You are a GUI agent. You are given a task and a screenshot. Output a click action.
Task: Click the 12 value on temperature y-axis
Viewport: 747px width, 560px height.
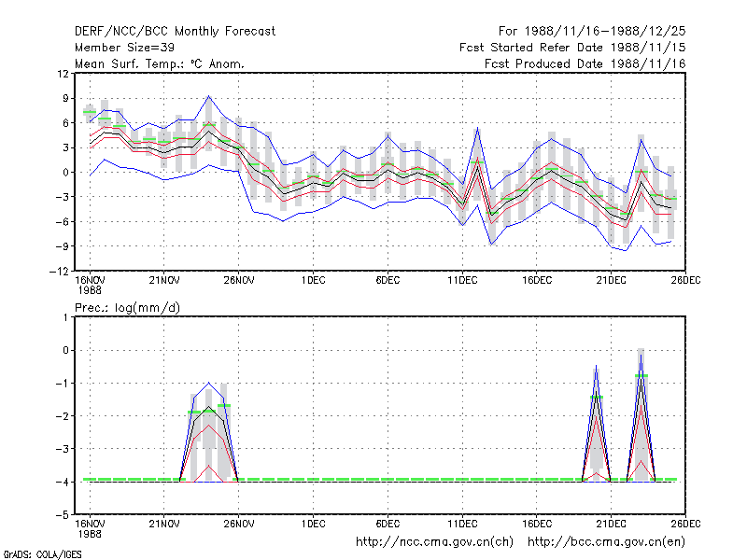click(x=63, y=74)
